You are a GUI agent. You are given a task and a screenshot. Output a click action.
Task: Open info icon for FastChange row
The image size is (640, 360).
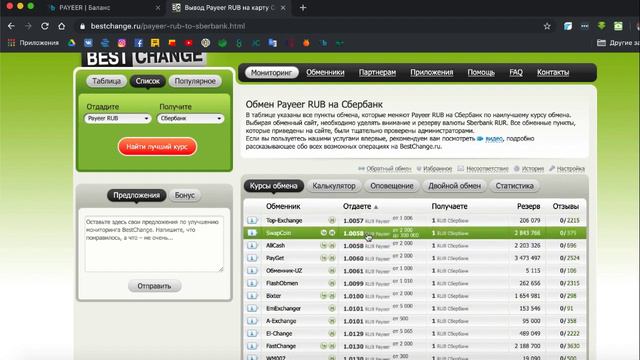click(x=252, y=346)
